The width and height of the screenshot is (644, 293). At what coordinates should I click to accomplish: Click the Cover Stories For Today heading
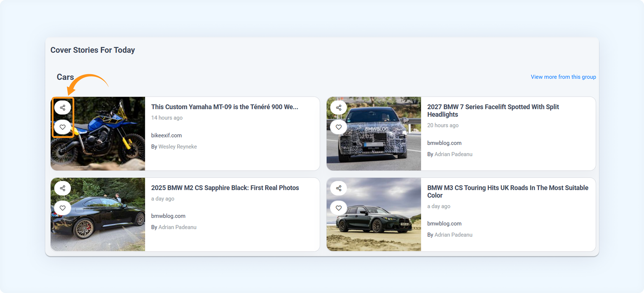(92, 50)
